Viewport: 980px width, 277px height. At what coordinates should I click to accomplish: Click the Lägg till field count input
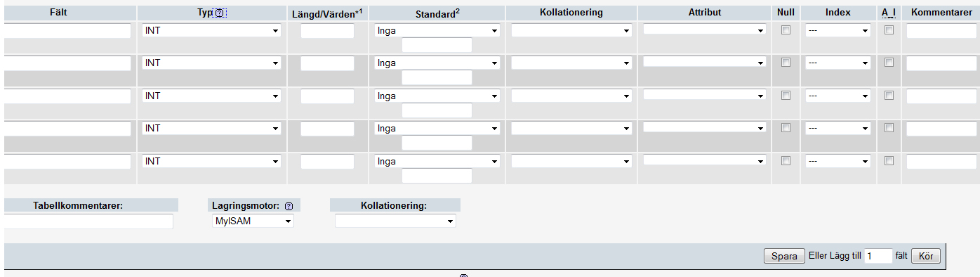click(x=878, y=257)
